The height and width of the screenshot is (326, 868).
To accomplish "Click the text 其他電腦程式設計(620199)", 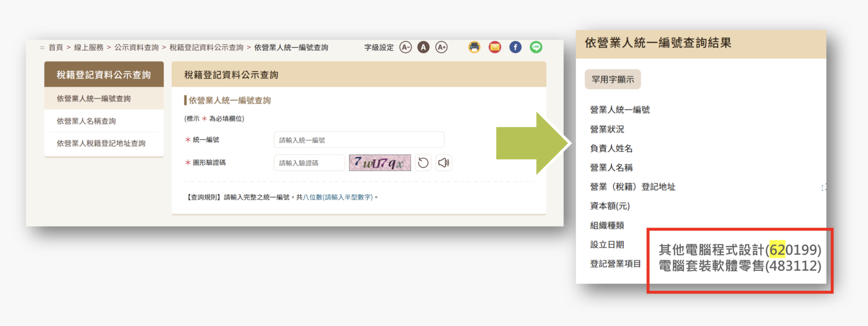I will [x=740, y=250].
